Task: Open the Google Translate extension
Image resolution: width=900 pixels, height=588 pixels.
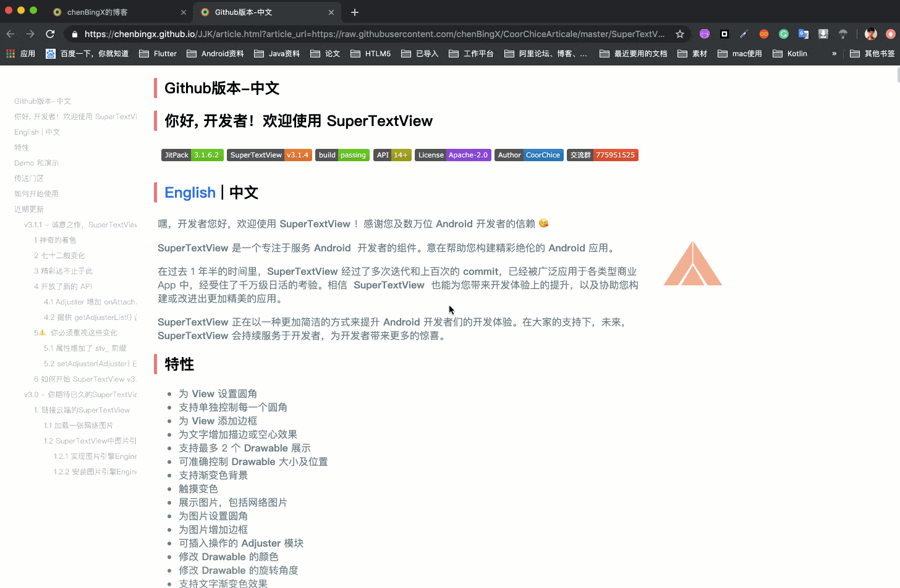Action: (x=804, y=34)
